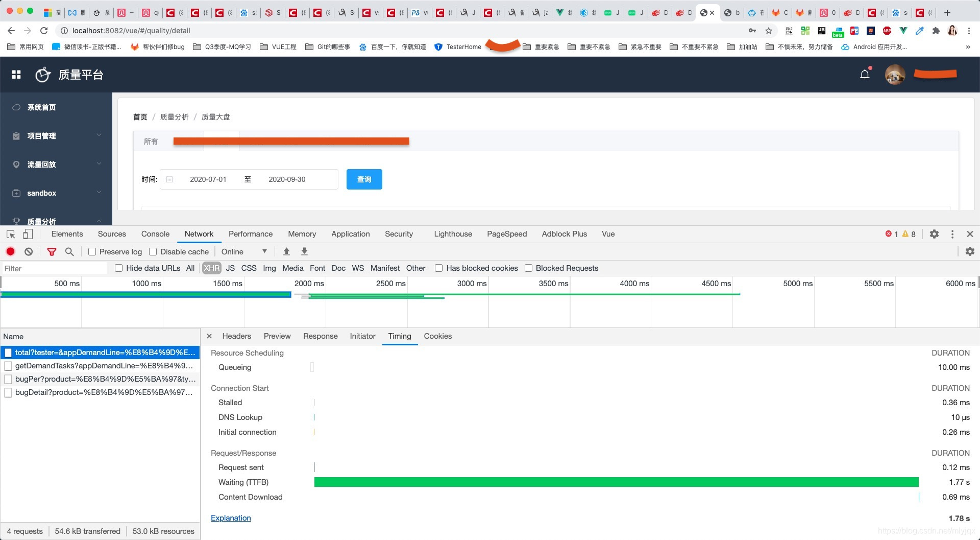Open the Preview tab of request
The height and width of the screenshot is (540, 980).
click(x=277, y=336)
